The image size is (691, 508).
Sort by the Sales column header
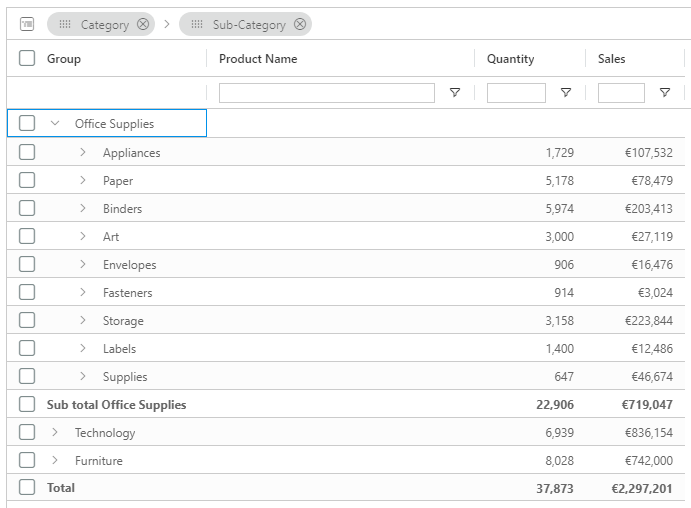coord(612,59)
